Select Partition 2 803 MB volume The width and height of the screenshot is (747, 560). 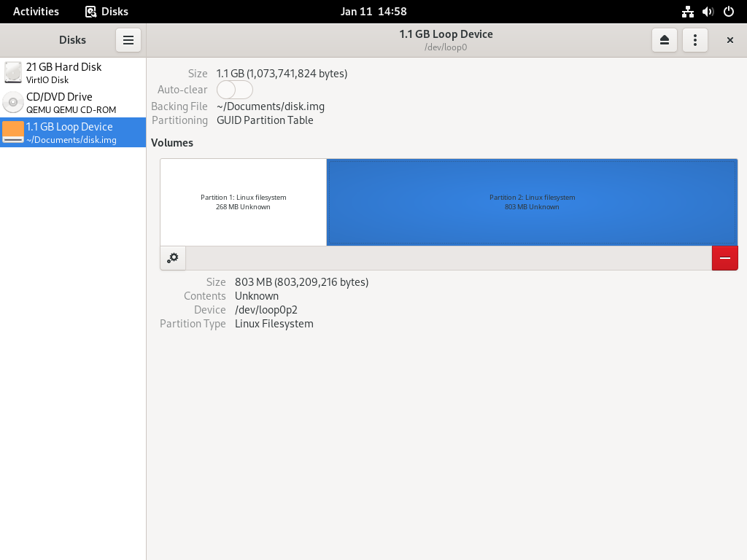pyautogui.click(x=532, y=202)
